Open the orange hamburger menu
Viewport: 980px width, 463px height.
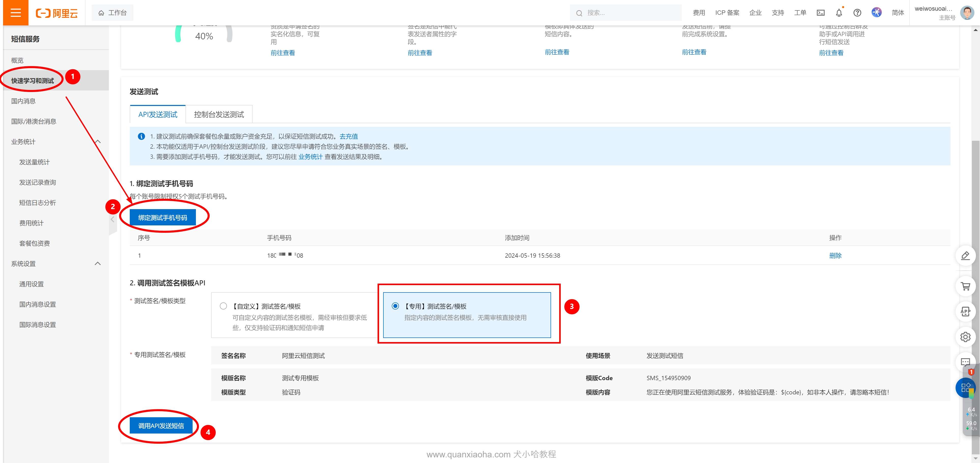click(16, 12)
